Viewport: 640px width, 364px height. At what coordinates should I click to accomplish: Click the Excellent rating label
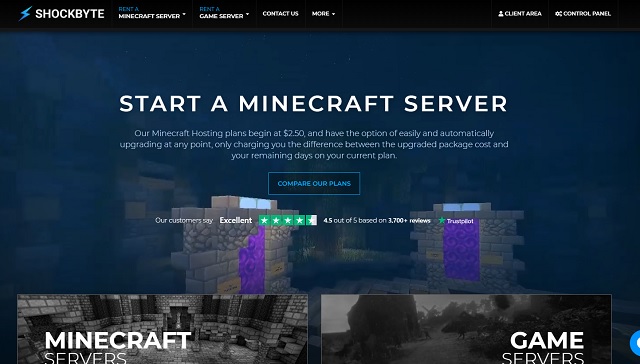(x=236, y=220)
